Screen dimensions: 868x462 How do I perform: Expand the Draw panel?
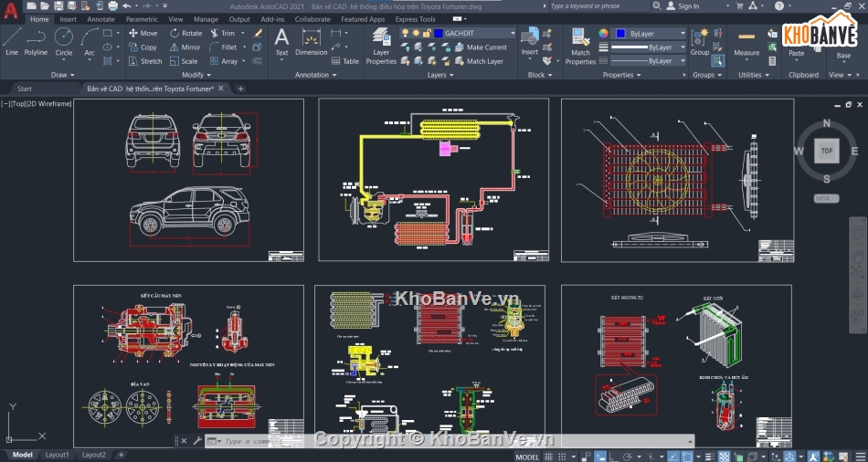click(x=62, y=75)
